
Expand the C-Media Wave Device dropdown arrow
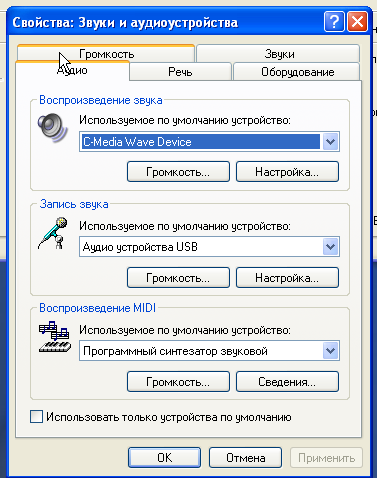(330, 142)
